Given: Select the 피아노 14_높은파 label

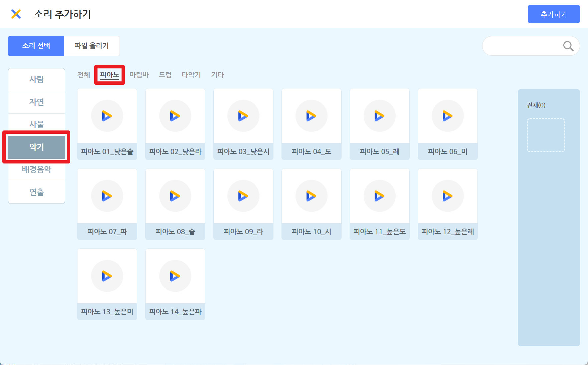Looking at the screenshot, I should (175, 312).
